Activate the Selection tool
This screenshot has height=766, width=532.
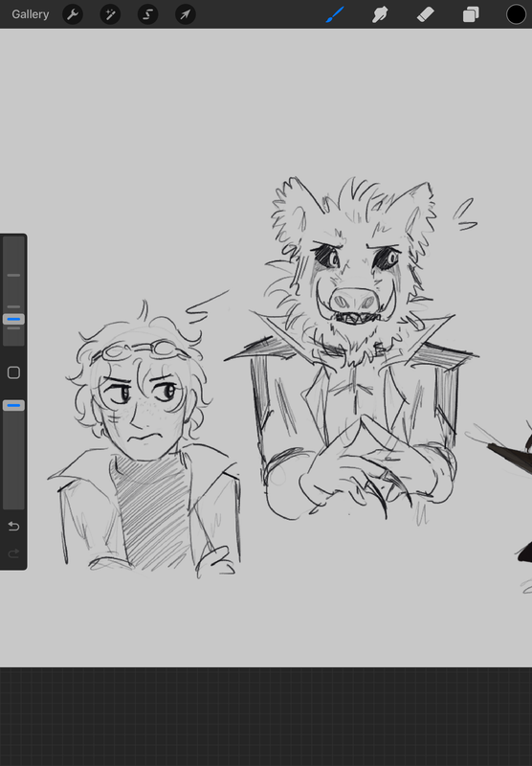(148, 14)
